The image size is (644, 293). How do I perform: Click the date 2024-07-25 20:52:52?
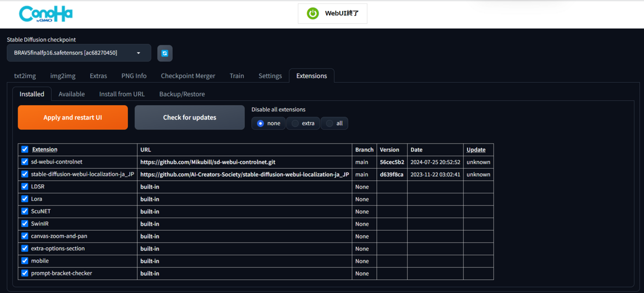(435, 162)
